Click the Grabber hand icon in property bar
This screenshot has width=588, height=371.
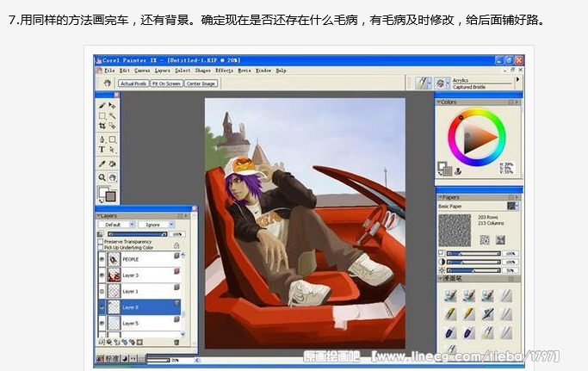(x=108, y=83)
